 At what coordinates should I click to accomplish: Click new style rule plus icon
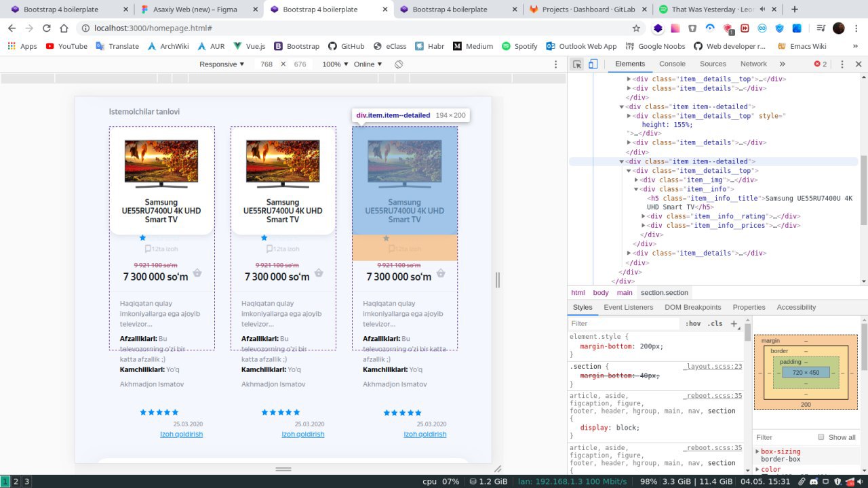coord(733,324)
